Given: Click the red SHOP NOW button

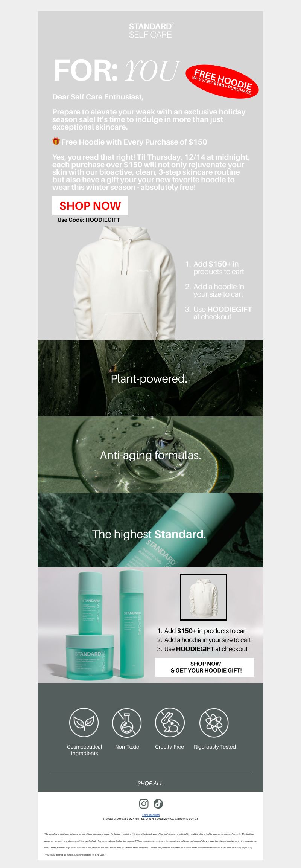Looking at the screenshot, I should click(x=90, y=206).
